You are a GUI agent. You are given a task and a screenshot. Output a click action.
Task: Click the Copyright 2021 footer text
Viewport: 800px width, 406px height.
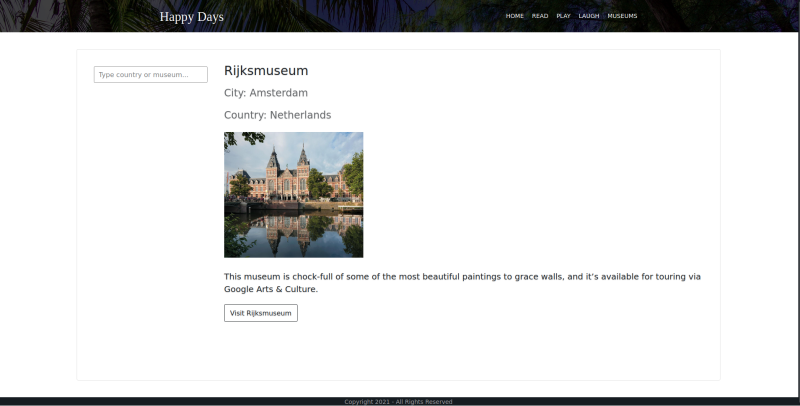pyautogui.click(x=398, y=402)
